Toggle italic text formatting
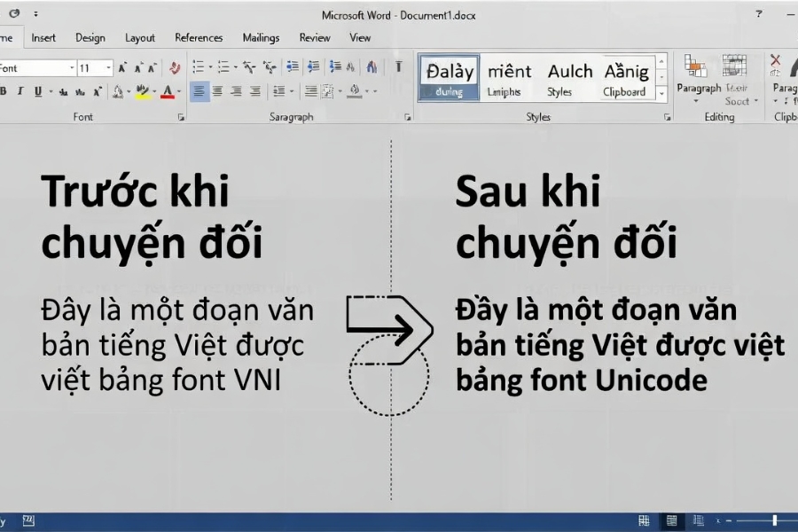This screenshot has height=532, width=798. 20,91
